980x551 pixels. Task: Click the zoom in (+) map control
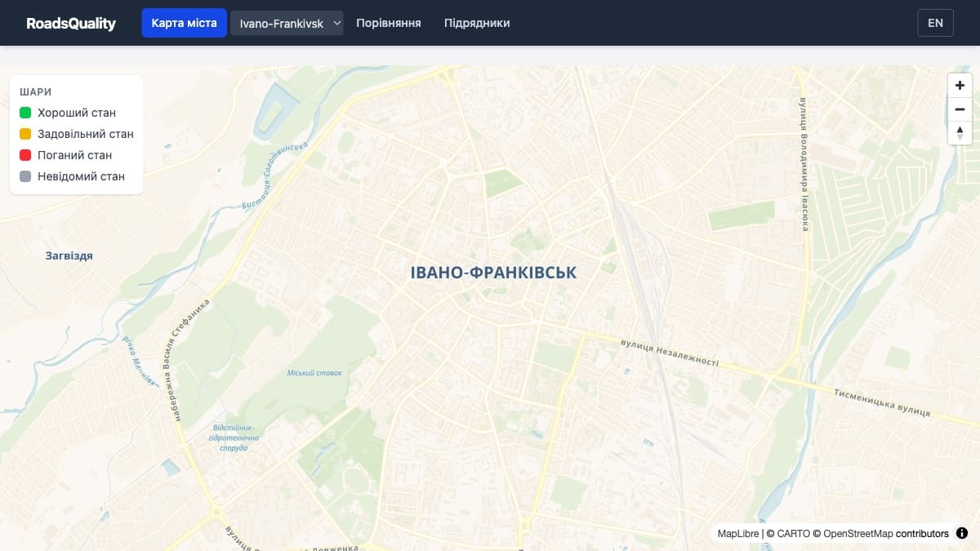click(x=960, y=84)
